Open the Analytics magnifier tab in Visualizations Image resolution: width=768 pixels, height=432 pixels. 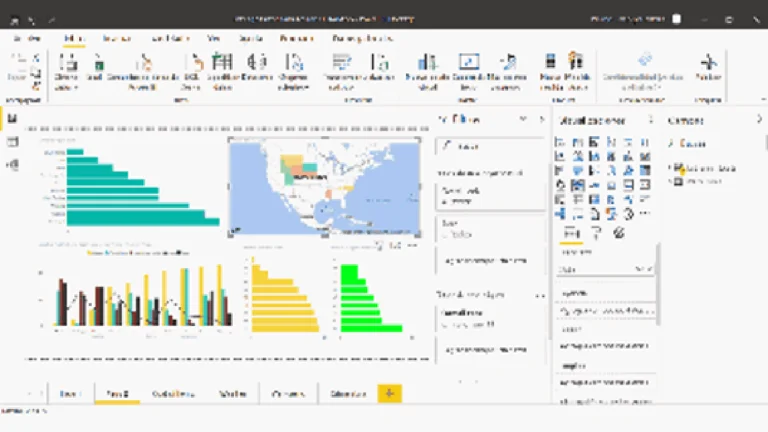coord(619,233)
